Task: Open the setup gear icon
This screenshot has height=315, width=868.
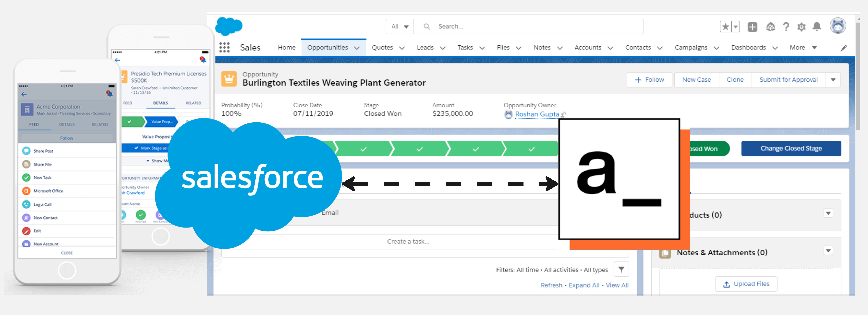Action: pyautogui.click(x=802, y=27)
